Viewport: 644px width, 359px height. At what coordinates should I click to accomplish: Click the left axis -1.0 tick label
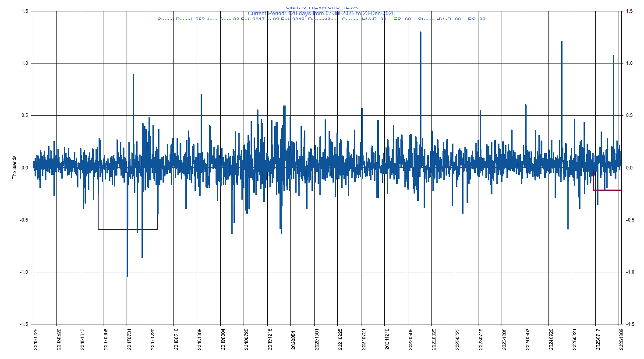point(24,272)
